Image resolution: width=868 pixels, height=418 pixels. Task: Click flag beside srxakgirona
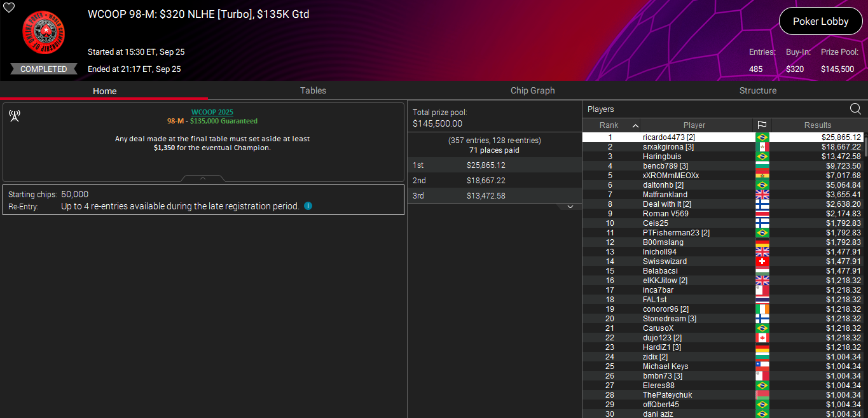point(762,147)
